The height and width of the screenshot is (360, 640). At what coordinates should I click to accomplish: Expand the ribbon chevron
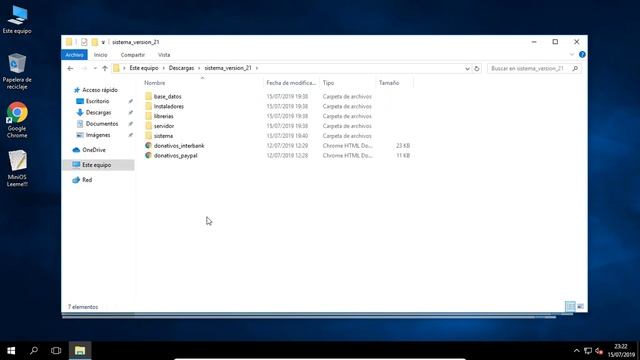(x=571, y=55)
